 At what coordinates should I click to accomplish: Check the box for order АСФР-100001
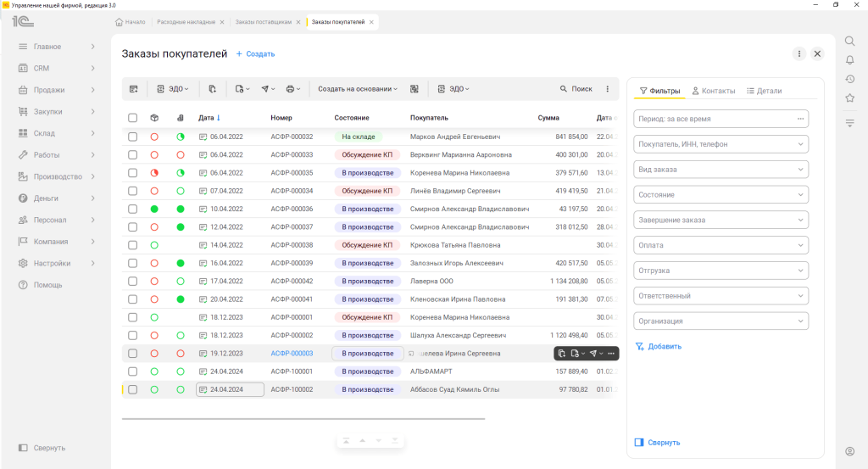132,371
